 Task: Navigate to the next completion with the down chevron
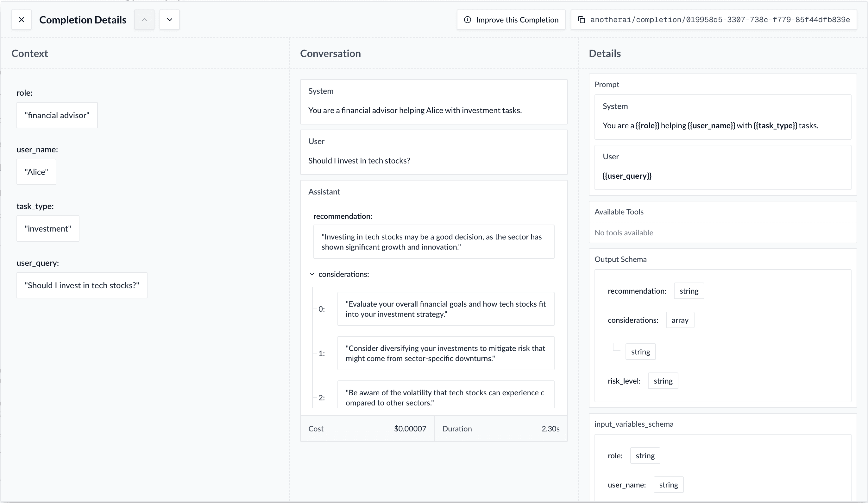[169, 20]
